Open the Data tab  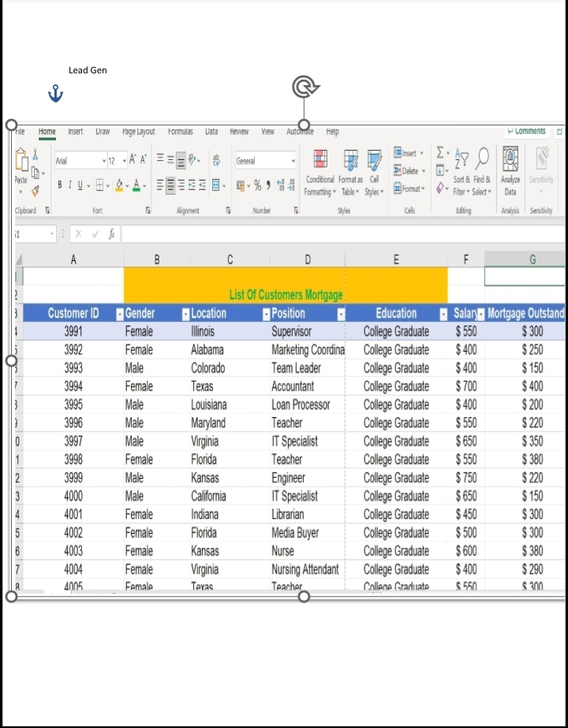pos(211,132)
